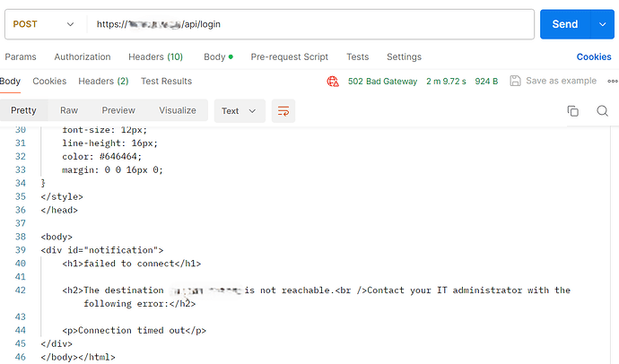Open the POST method dropdown
This screenshot has width=619, height=364.
(43, 24)
